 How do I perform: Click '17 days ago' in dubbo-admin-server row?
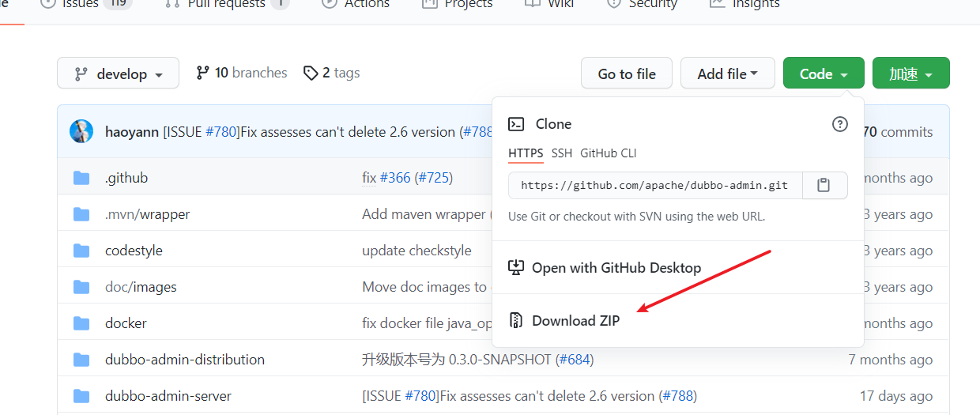[896, 396]
